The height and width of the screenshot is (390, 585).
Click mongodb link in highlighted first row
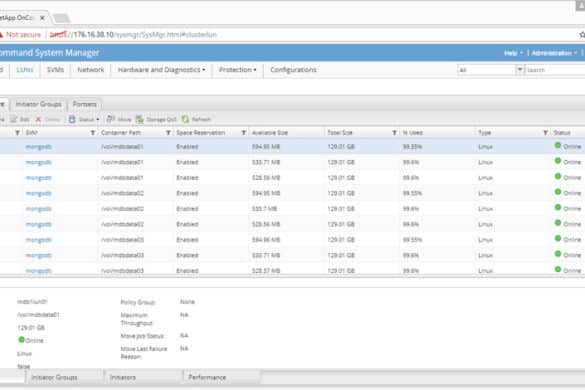[38, 147]
